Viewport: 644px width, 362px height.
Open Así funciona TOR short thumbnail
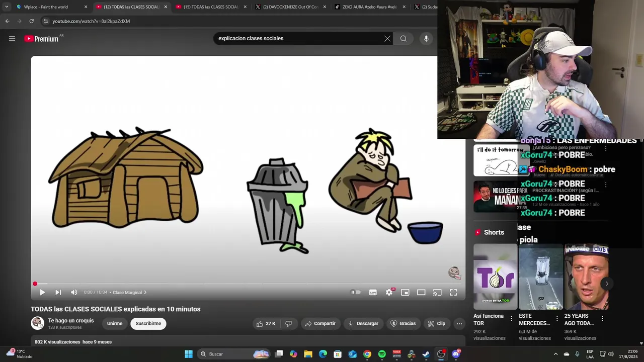[x=495, y=277]
